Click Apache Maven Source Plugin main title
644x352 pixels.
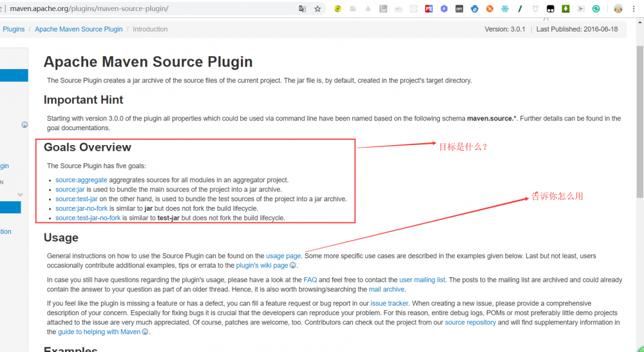(x=148, y=62)
